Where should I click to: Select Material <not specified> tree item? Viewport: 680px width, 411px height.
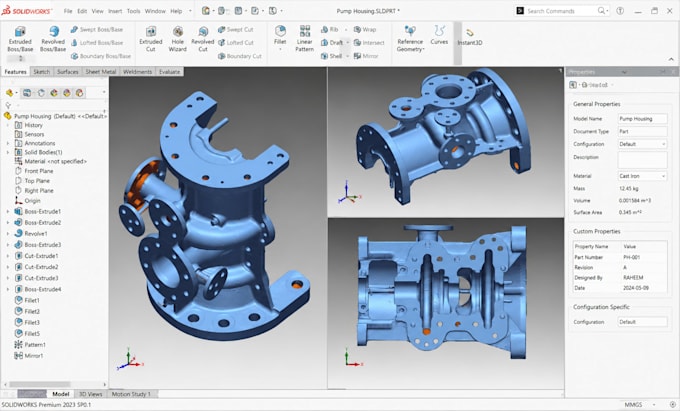(x=51, y=161)
